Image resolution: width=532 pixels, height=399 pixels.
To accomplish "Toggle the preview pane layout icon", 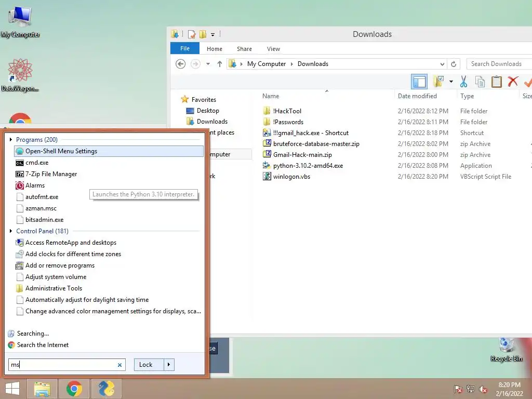I will coord(419,82).
